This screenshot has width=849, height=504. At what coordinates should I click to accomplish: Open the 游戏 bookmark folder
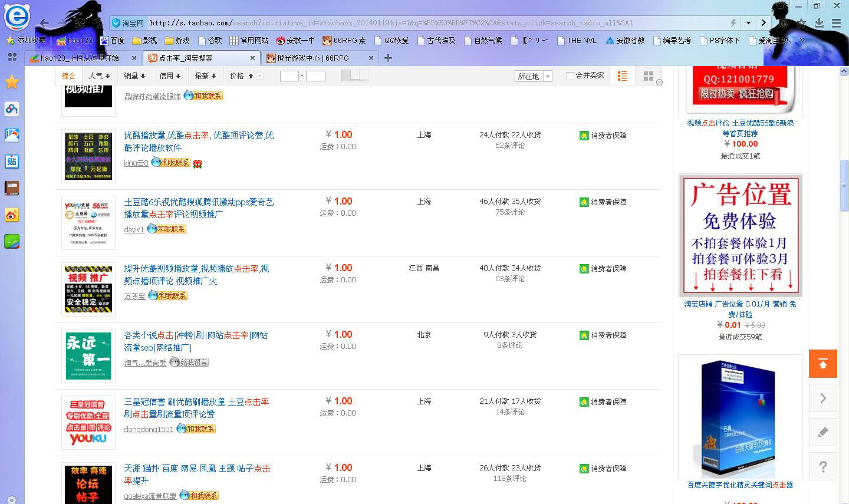click(177, 41)
